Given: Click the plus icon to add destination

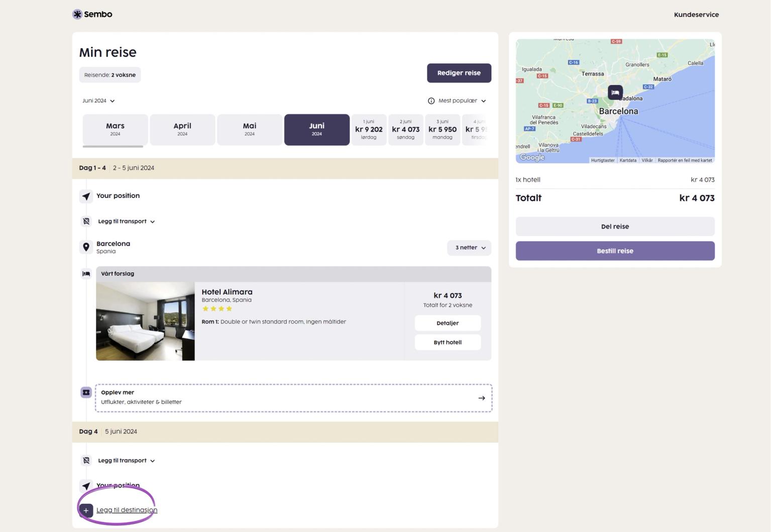Looking at the screenshot, I should pos(86,510).
